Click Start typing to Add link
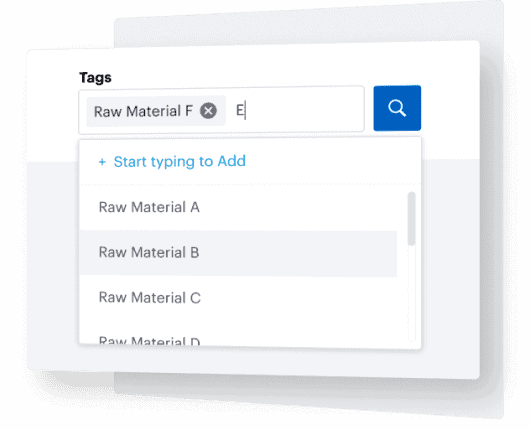 pos(179,162)
